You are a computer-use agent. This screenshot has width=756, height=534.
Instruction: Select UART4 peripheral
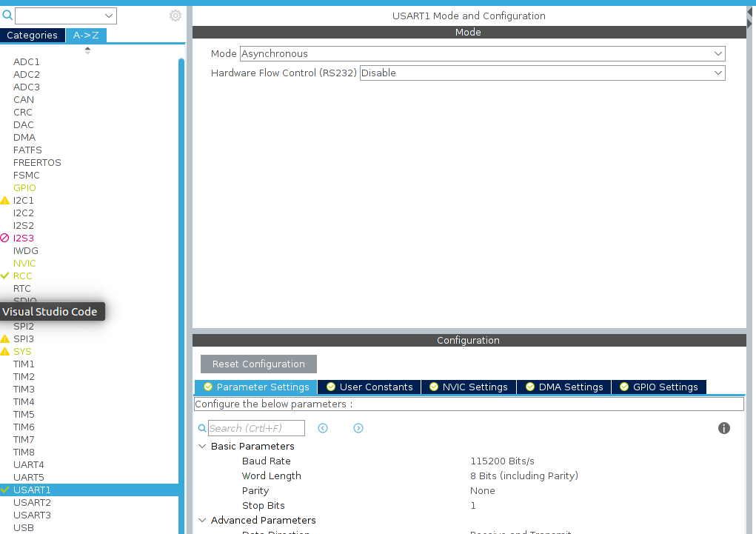pyautogui.click(x=28, y=464)
